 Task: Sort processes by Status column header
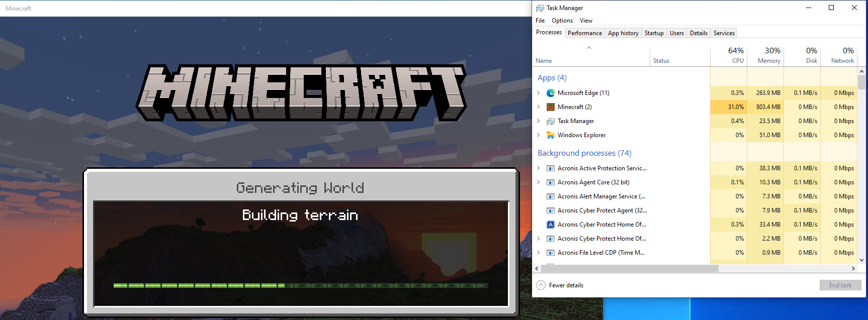[x=680, y=55]
